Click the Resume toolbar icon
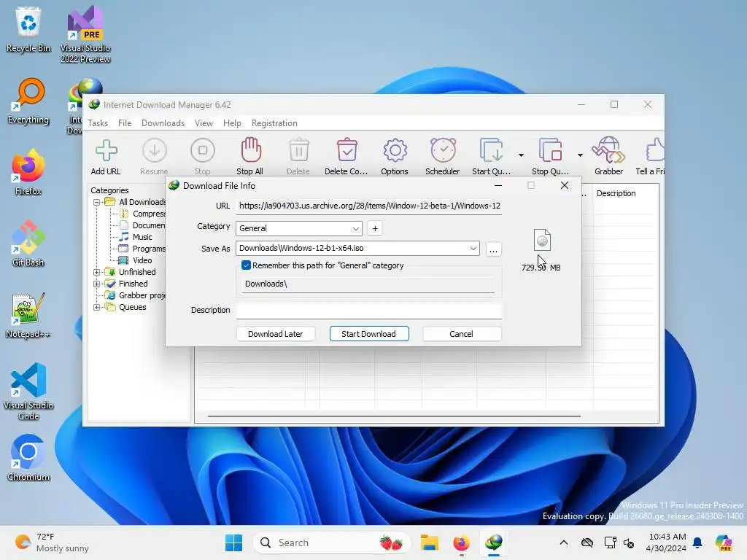 point(155,151)
